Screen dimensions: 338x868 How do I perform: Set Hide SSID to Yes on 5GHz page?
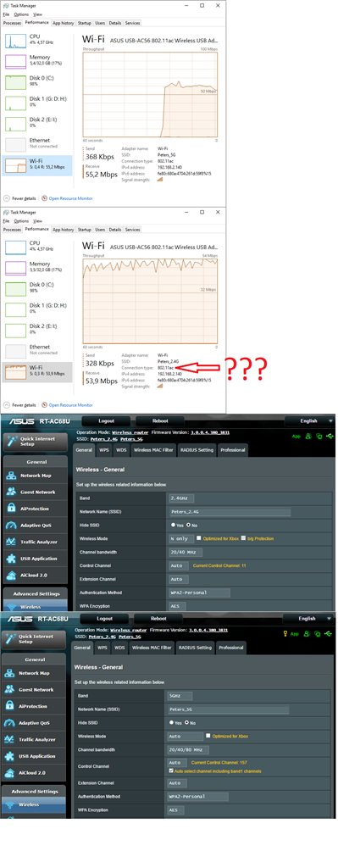172,722
